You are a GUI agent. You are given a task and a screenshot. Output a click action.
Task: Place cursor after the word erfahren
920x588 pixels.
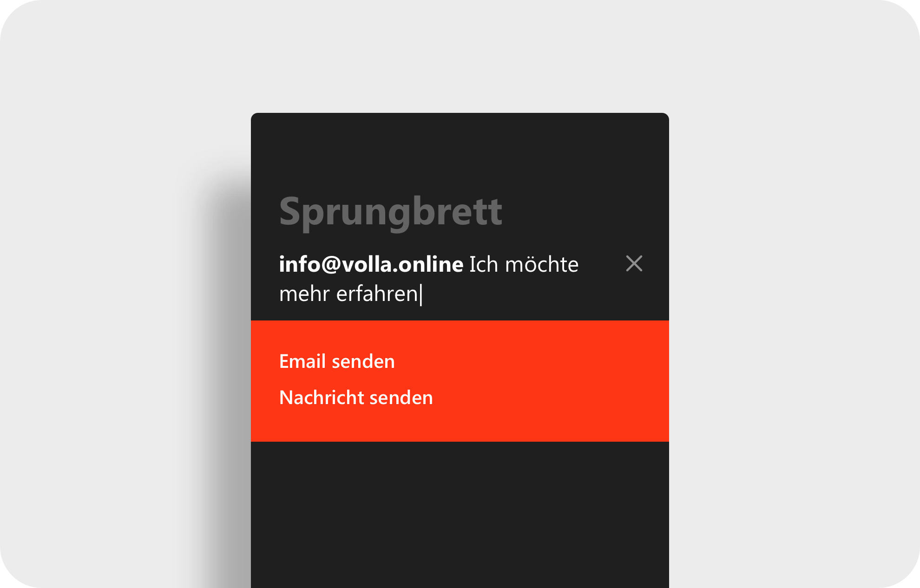pos(420,294)
